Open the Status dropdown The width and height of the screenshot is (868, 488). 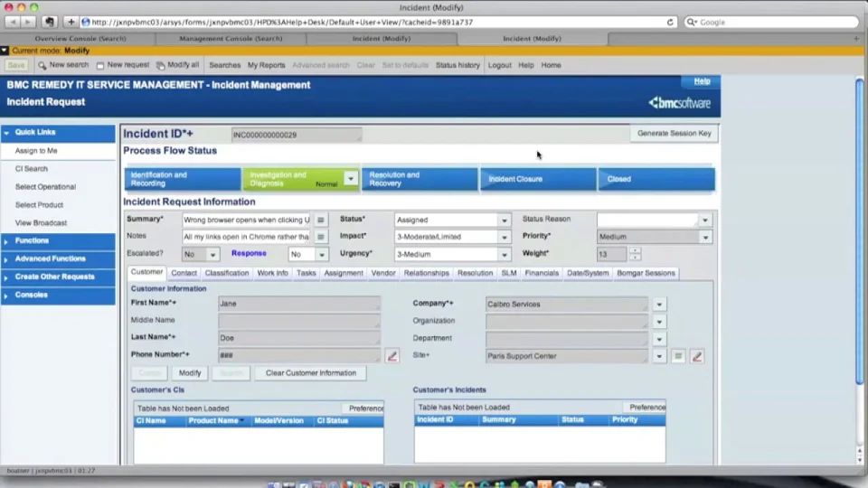pyautogui.click(x=504, y=221)
